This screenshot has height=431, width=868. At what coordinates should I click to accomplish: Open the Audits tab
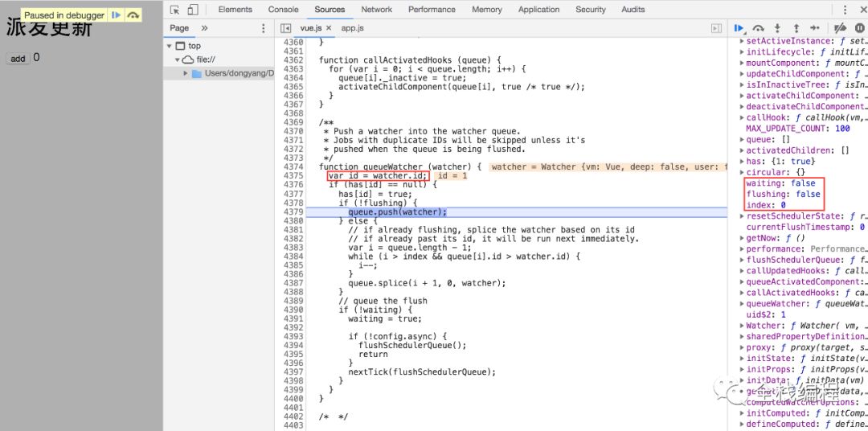point(633,10)
